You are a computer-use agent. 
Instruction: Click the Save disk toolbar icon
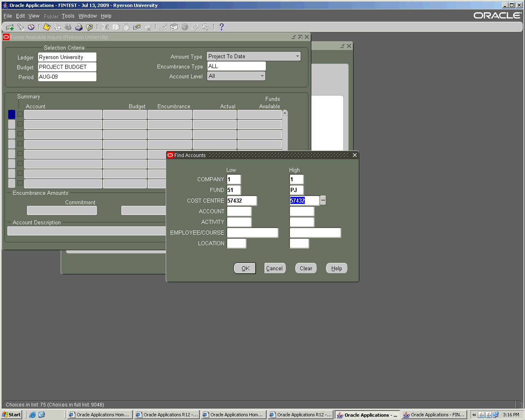tap(47, 27)
